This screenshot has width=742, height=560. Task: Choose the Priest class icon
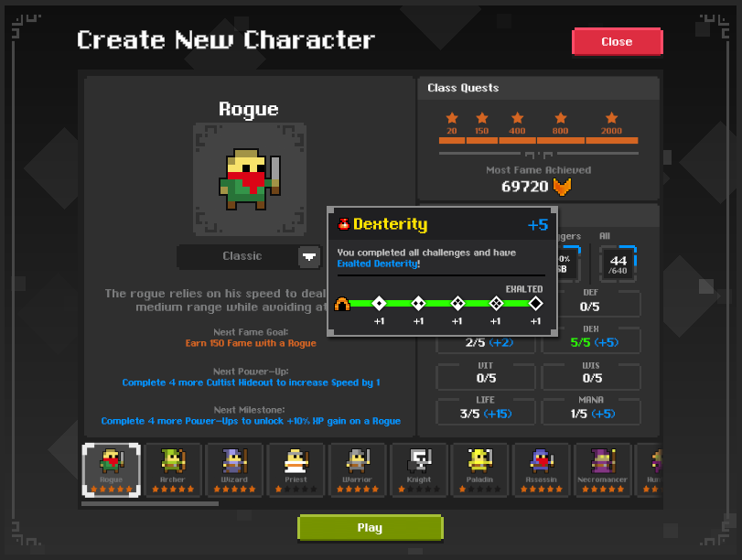[296, 469]
